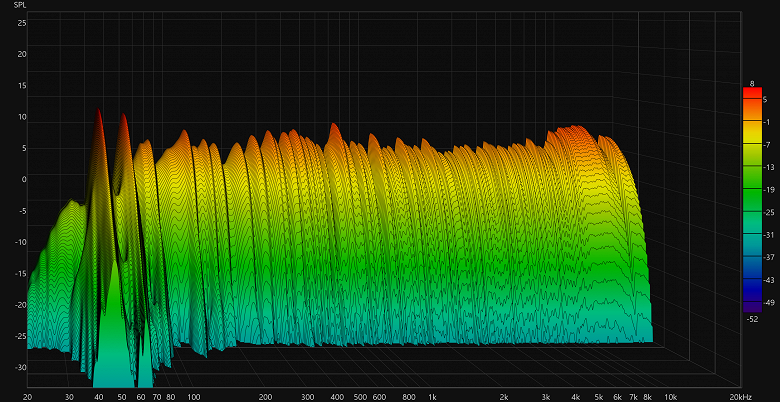Click the 100 Hz frequency axis label
This screenshot has width=780, height=402.
(194, 397)
